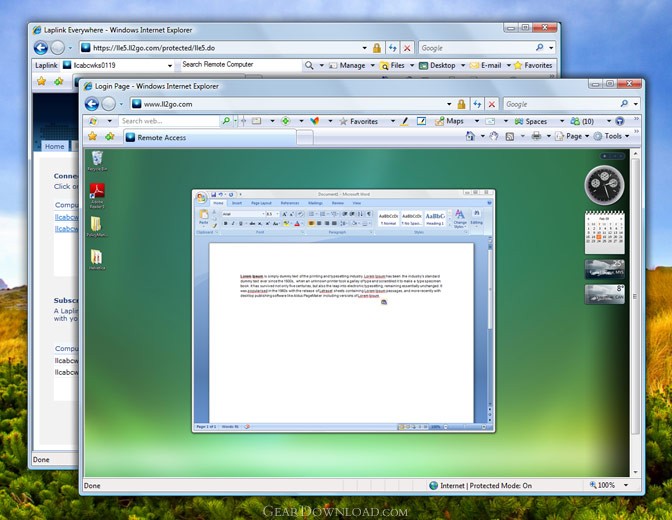672x520 pixels.
Task: Select Home tab in Laplink Everywhere page
Action: (x=54, y=146)
